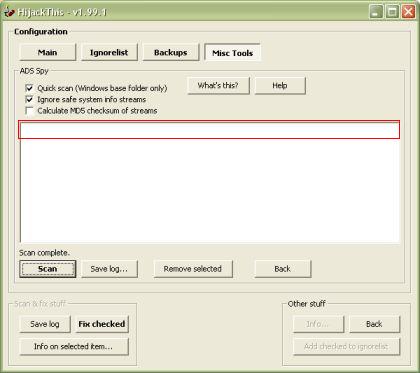Start the ADS Spy Scan
The height and width of the screenshot is (373, 420).
[48, 269]
